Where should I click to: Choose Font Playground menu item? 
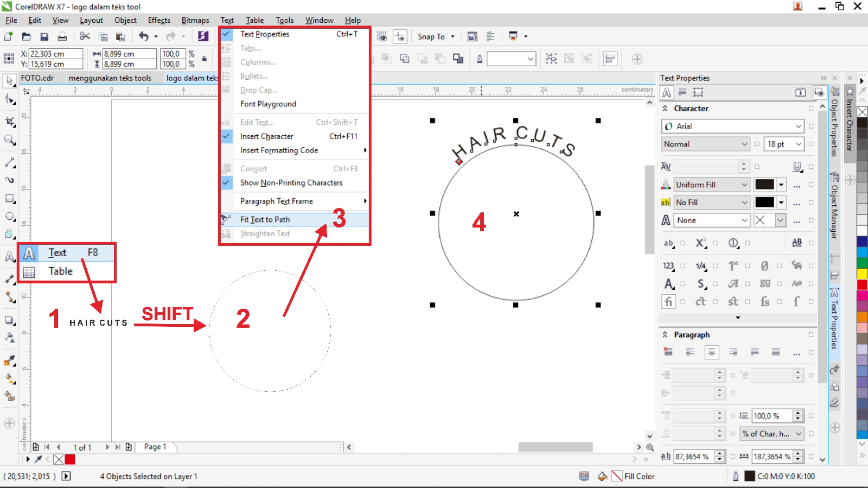295,104
